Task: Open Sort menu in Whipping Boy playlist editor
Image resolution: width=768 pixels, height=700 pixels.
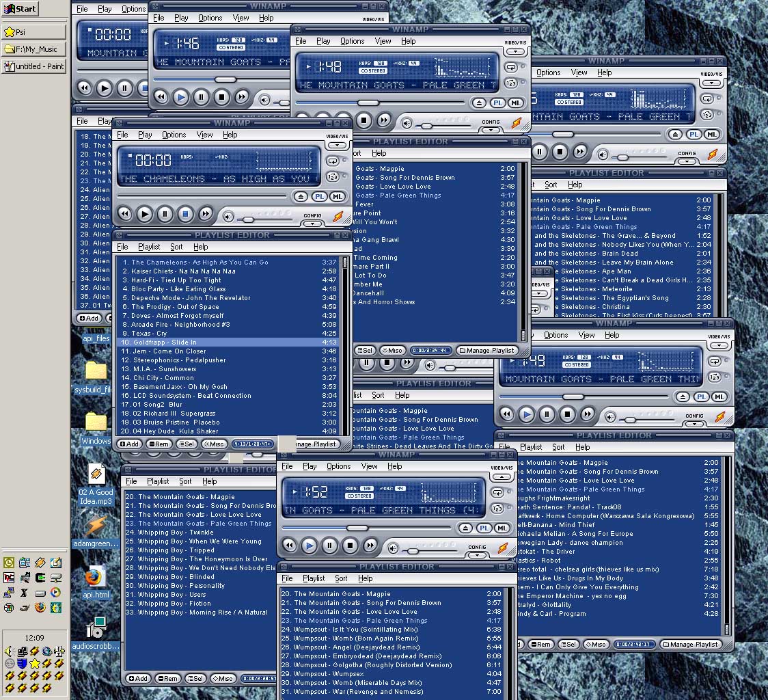Action: pos(185,481)
